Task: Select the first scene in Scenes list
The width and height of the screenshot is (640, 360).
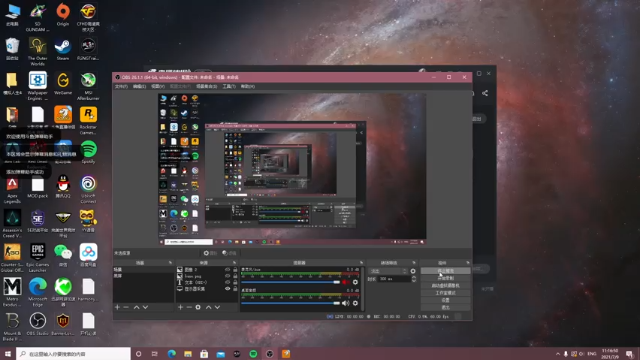Action: pos(144,270)
